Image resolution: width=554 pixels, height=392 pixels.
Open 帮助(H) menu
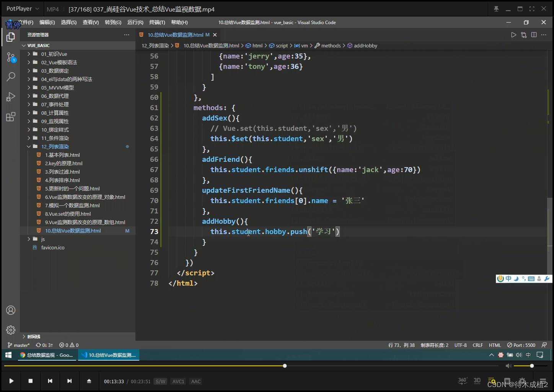click(x=179, y=23)
